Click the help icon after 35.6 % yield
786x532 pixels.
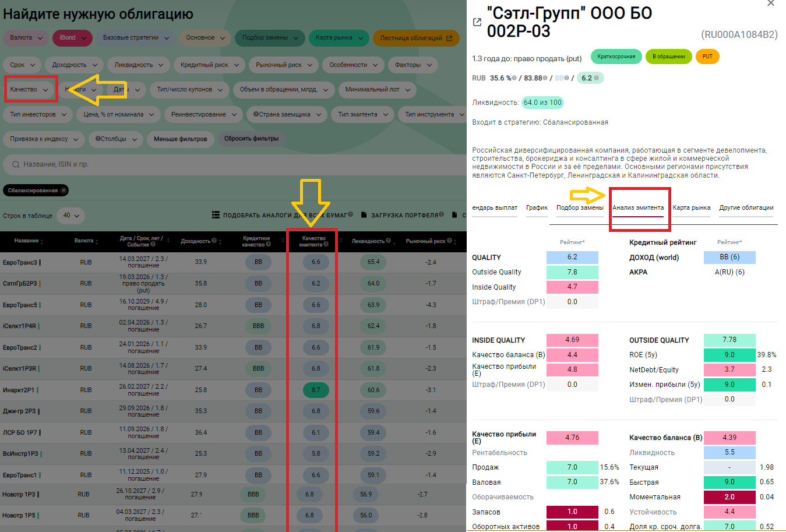click(514, 78)
